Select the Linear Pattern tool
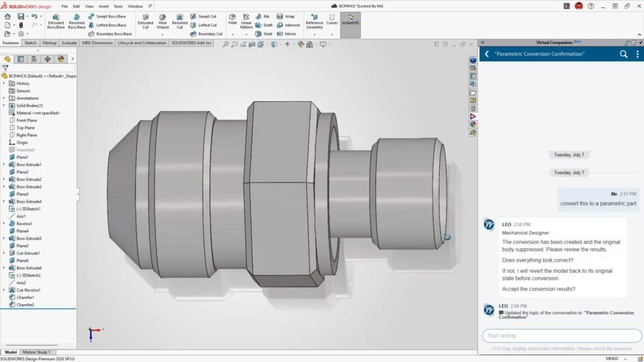The image size is (644, 362). click(x=246, y=21)
